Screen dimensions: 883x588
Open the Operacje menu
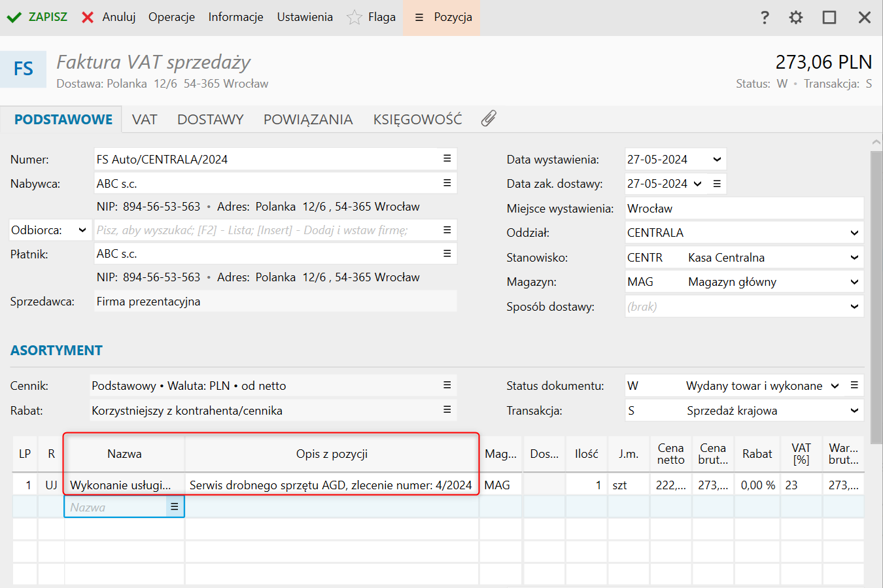171,17
